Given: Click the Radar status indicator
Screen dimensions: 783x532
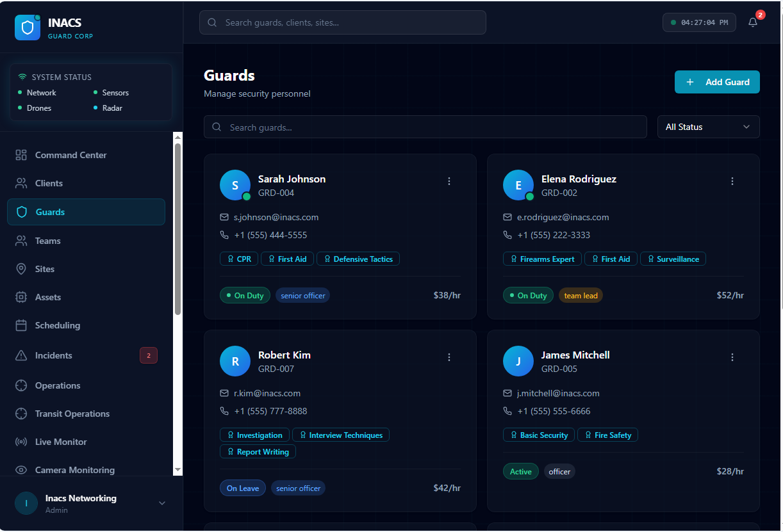Looking at the screenshot, I should (108, 108).
